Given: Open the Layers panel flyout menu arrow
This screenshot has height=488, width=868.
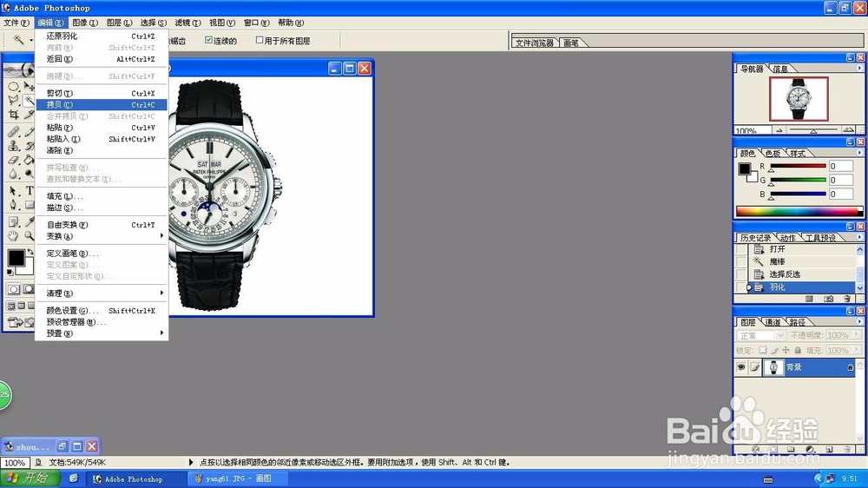Looking at the screenshot, I should pyautogui.click(x=859, y=321).
